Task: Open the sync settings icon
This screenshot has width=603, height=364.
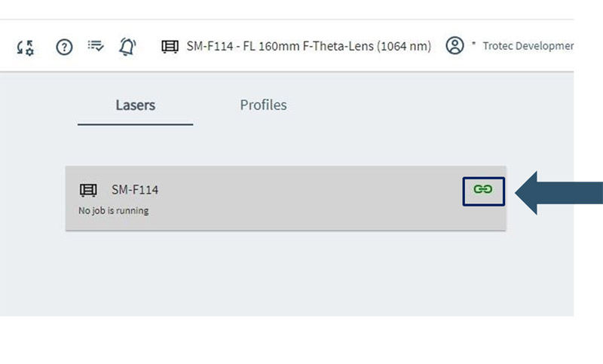Action: [x=25, y=47]
